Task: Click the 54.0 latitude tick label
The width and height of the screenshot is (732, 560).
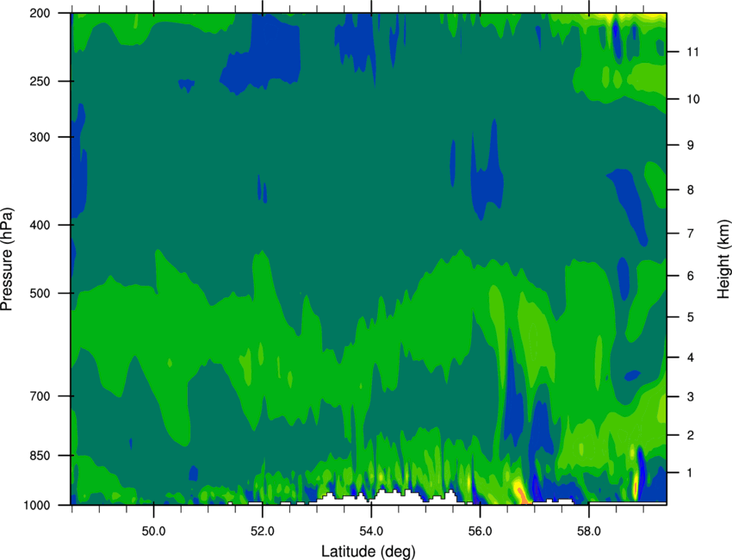Action: pos(371,532)
